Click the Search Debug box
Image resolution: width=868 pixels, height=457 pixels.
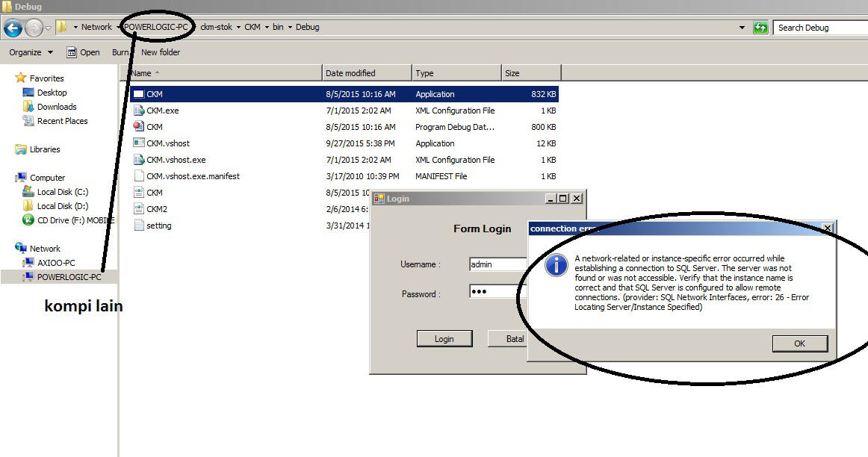click(x=819, y=28)
